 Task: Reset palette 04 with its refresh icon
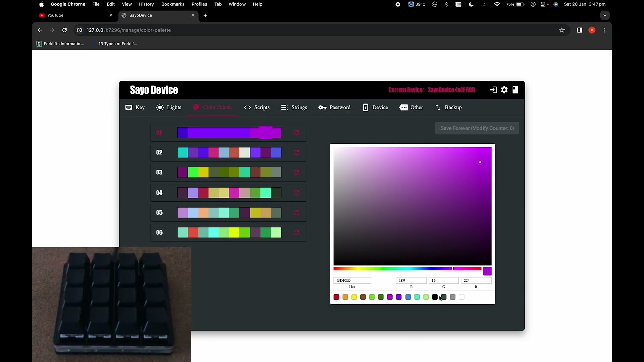296,193
